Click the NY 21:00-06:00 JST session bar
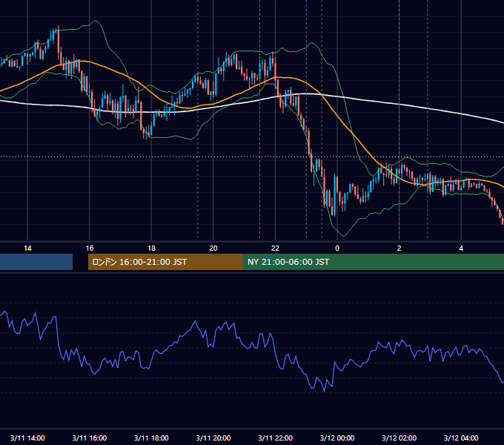504x445 pixels. click(x=374, y=262)
